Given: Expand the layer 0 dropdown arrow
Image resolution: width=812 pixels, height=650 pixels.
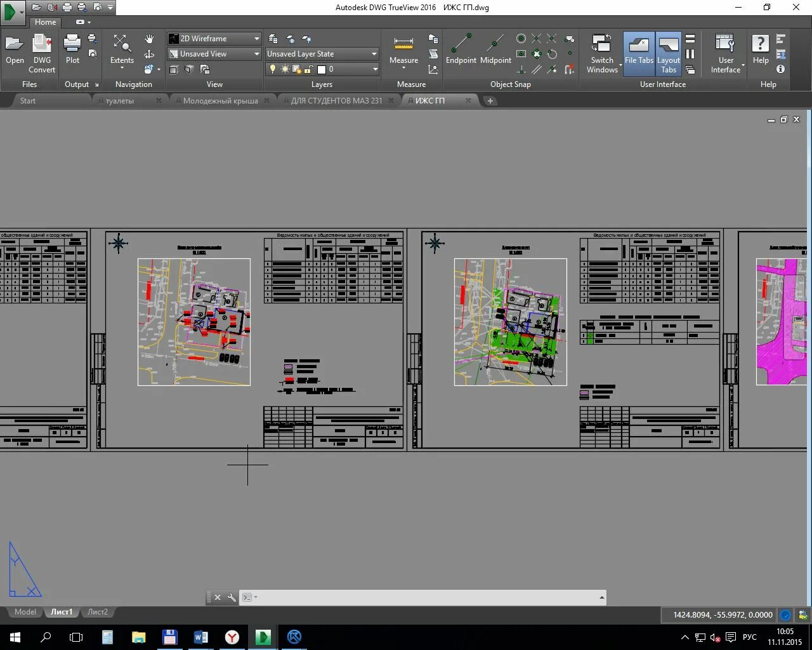Looking at the screenshot, I should [375, 69].
